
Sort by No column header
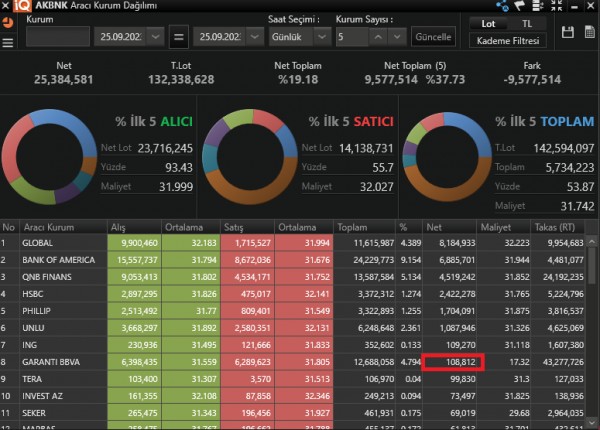pyautogui.click(x=9, y=227)
